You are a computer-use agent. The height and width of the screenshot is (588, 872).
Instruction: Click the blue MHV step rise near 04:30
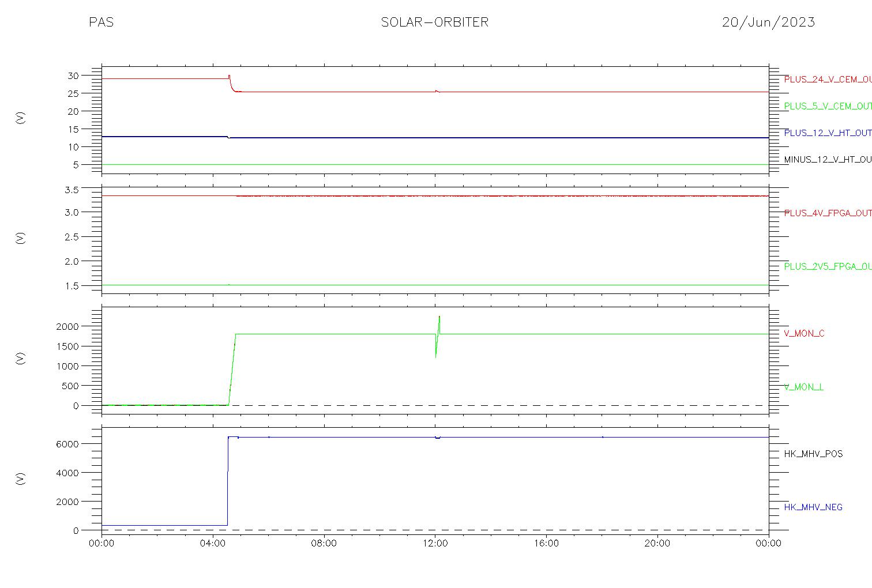tap(228, 481)
